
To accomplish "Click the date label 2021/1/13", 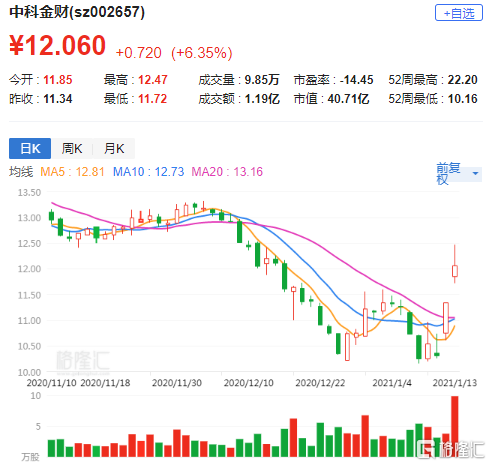I will pyautogui.click(x=455, y=383).
